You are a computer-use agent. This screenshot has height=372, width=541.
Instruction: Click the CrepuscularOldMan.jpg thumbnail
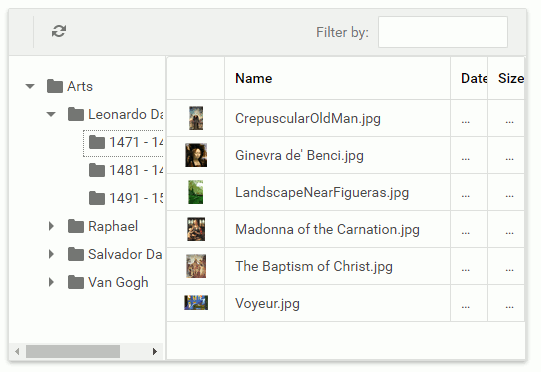[196, 118]
